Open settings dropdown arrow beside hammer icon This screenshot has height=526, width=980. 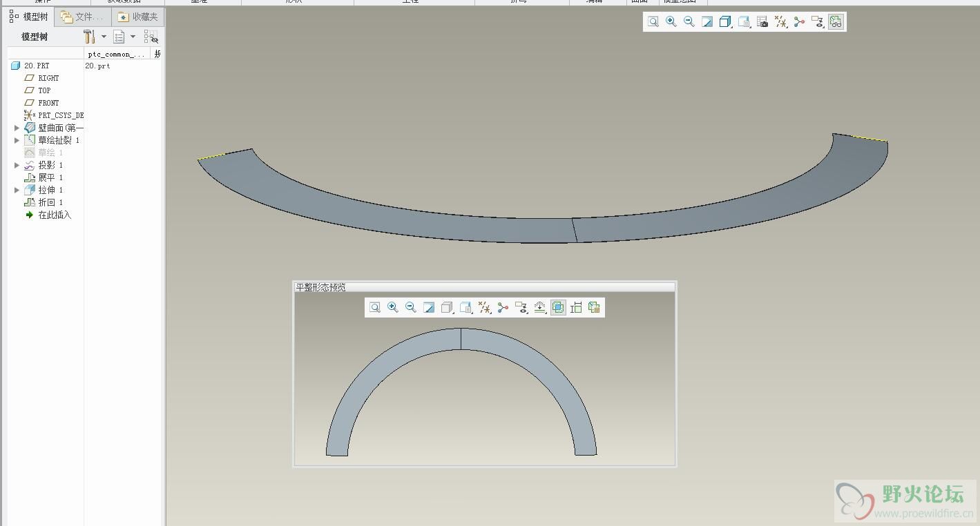coord(104,37)
